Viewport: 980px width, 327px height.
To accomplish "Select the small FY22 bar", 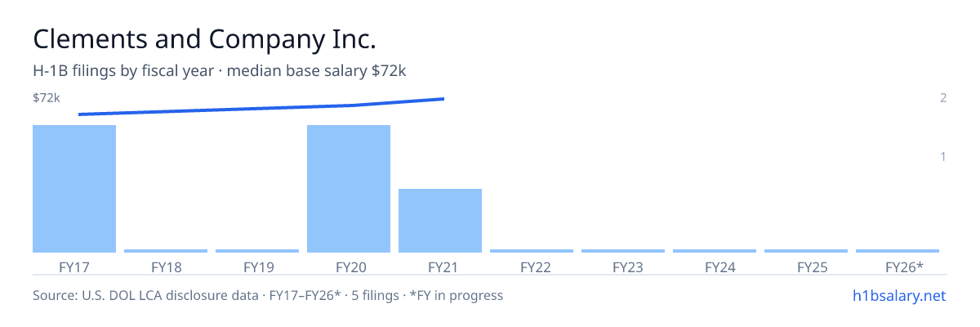I will pyautogui.click(x=532, y=251).
